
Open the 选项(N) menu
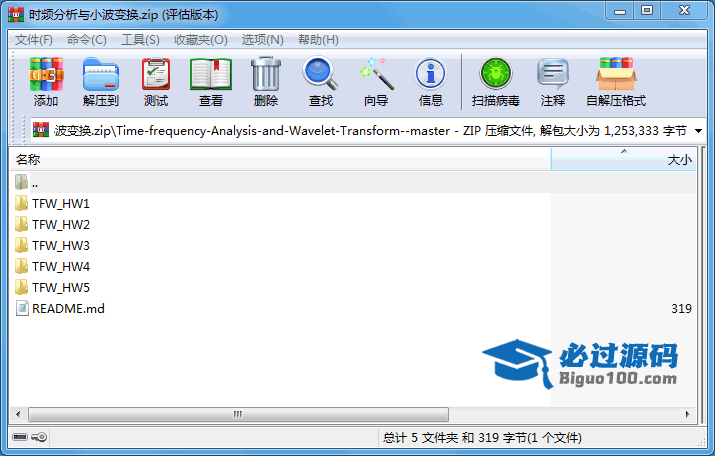click(x=263, y=40)
